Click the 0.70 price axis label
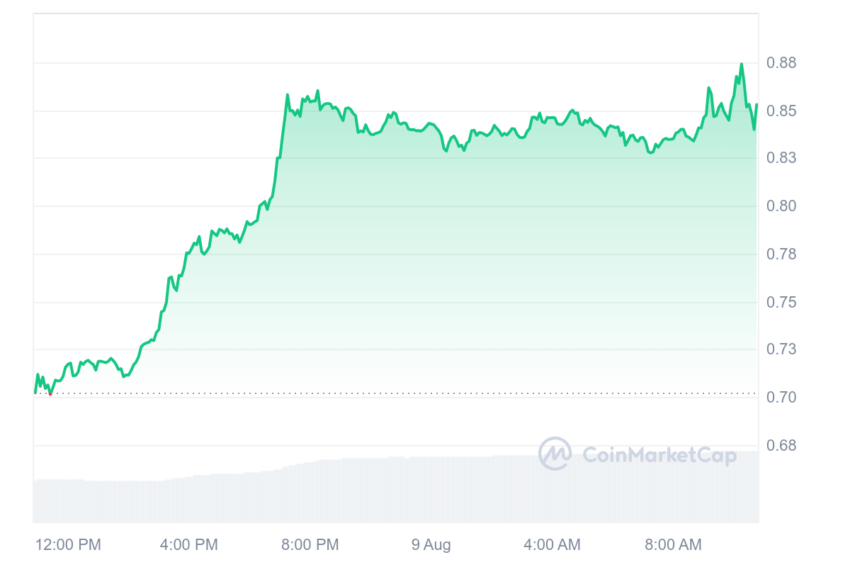 pos(781,397)
